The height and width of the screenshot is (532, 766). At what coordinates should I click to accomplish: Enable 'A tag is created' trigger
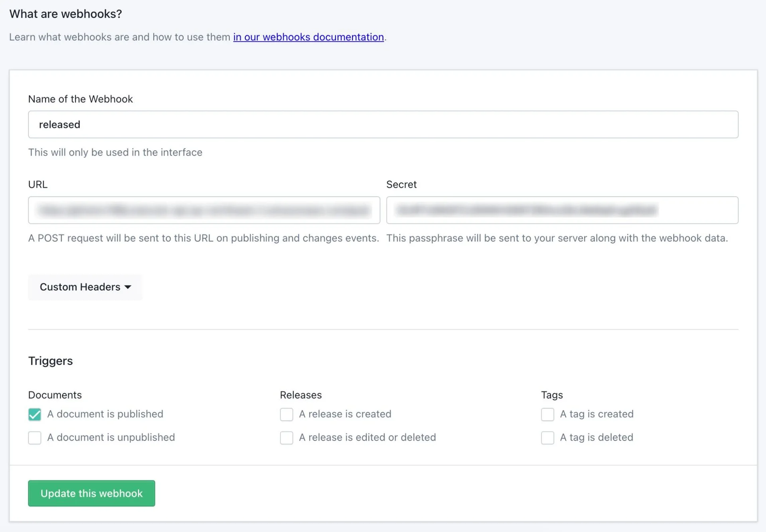point(547,414)
